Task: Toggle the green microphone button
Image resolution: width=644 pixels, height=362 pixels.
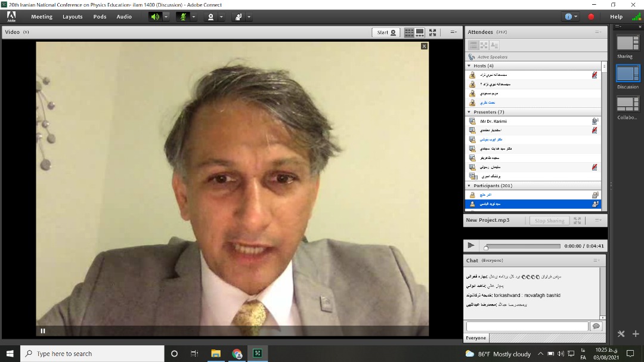Action: pyautogui.click(x=183, y=17)
